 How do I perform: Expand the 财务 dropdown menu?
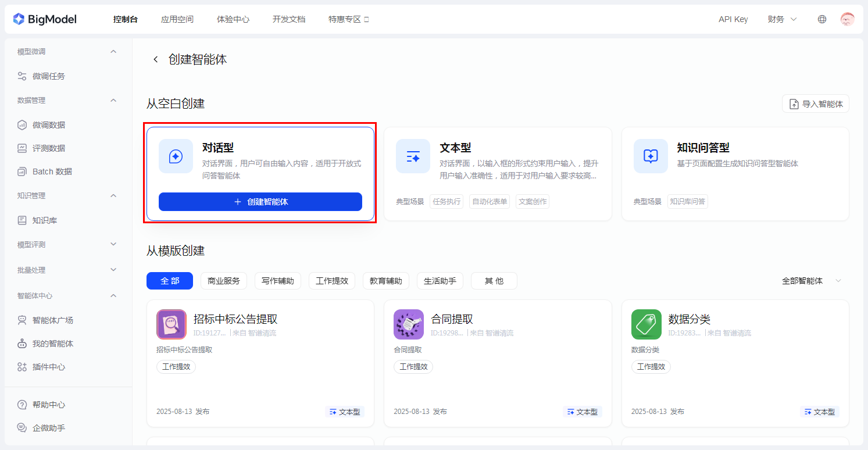pyautogui.click(x=782, y=19)
